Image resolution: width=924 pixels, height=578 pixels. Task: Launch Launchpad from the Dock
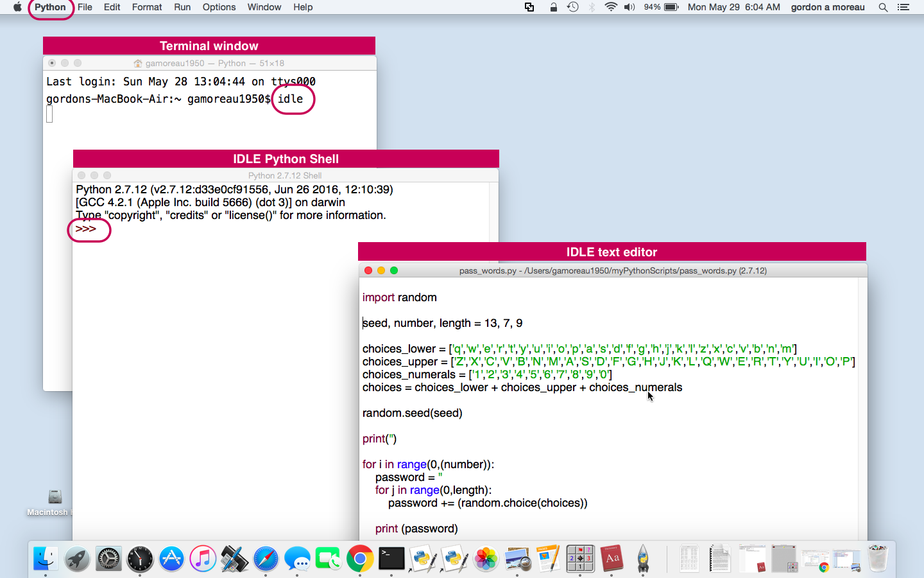pyautogui.click(x=76, y=559)
